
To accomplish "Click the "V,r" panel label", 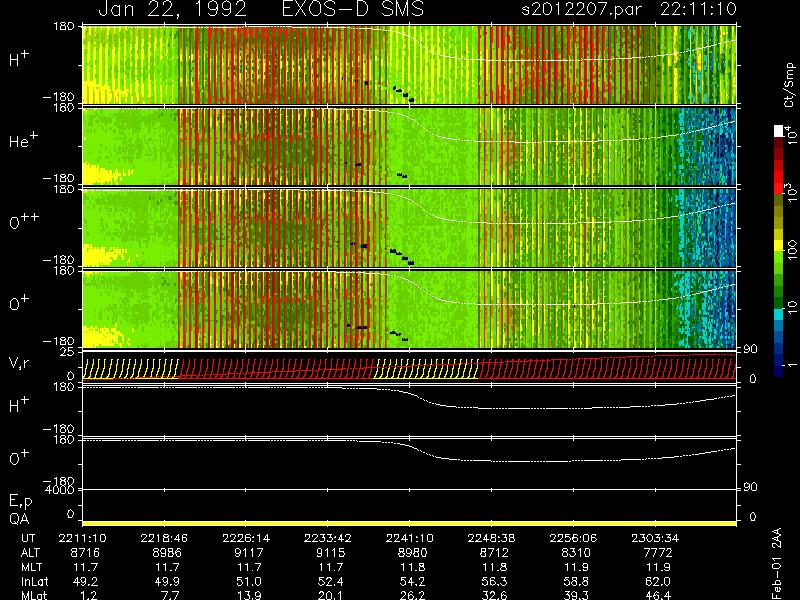I will pyautogui.click(x=20, y=363).
